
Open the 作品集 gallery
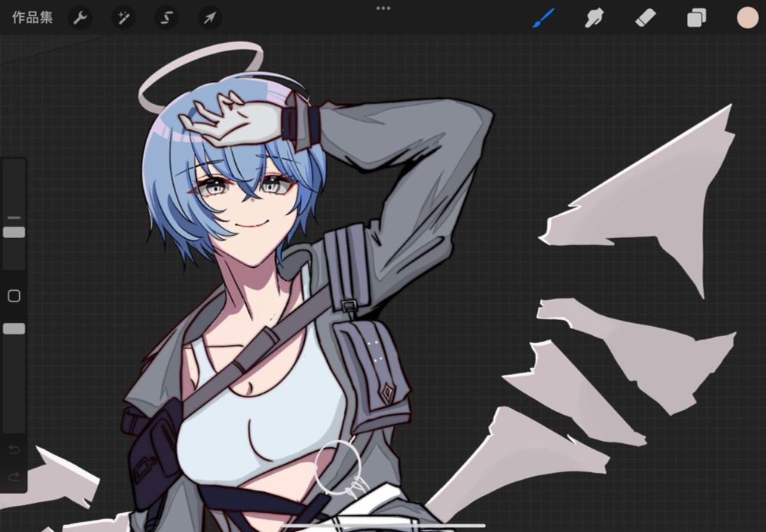(x=32, y=18)
